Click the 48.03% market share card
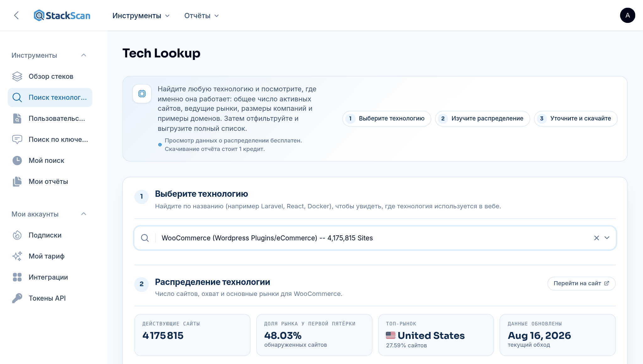The height and width of the screenshot is (364, 643). 314,335
